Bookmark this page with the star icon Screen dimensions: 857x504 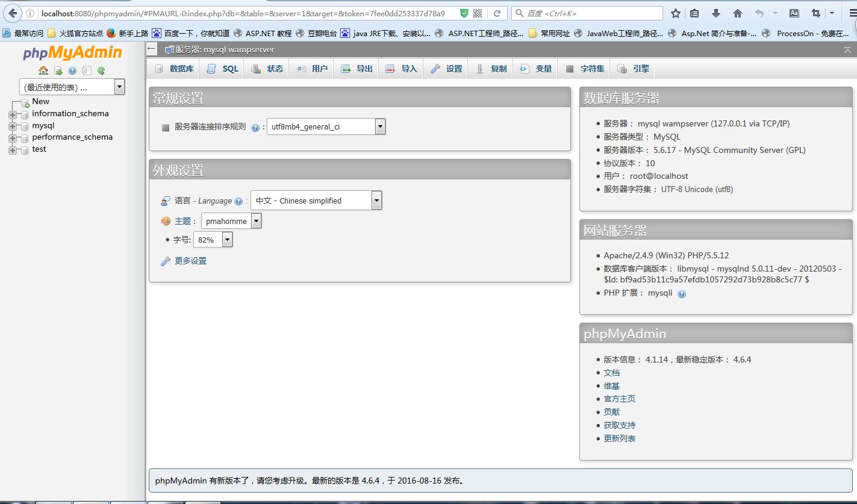(x=676, y=13)
